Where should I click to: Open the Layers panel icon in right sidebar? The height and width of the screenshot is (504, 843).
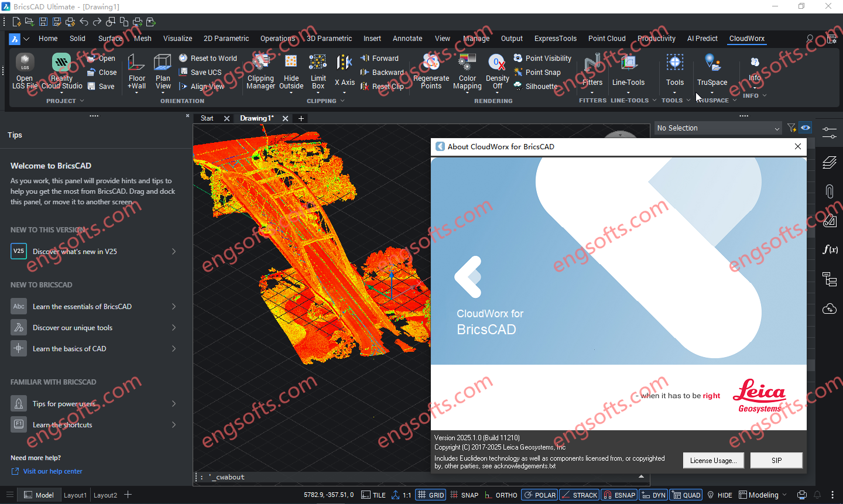point(830,162)
